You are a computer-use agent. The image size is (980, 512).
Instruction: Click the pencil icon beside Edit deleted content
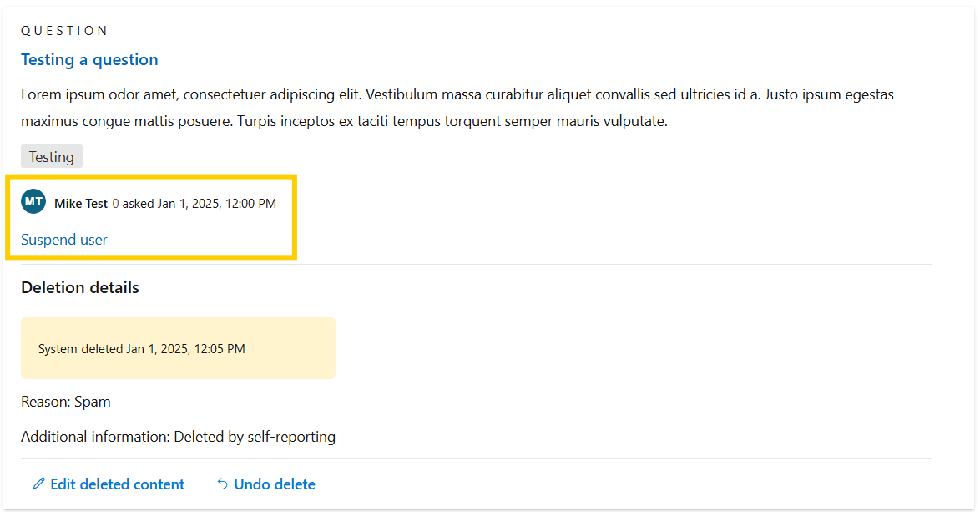pos(38,484)
